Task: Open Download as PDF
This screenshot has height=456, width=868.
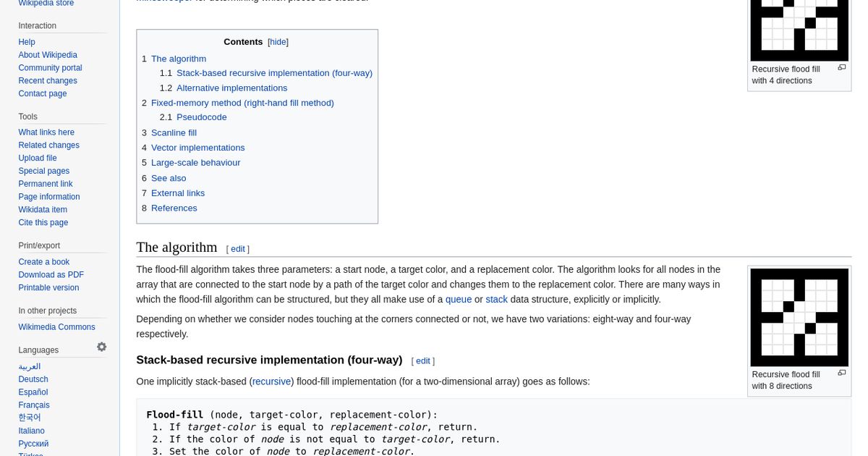Action: (51, 274)
